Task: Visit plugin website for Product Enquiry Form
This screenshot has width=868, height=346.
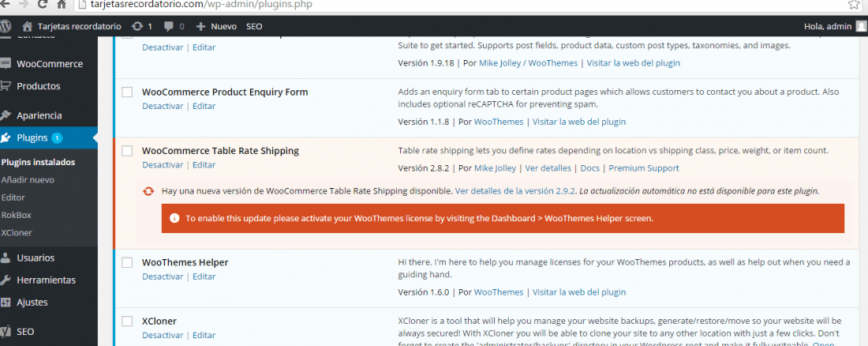Action: 579,122
